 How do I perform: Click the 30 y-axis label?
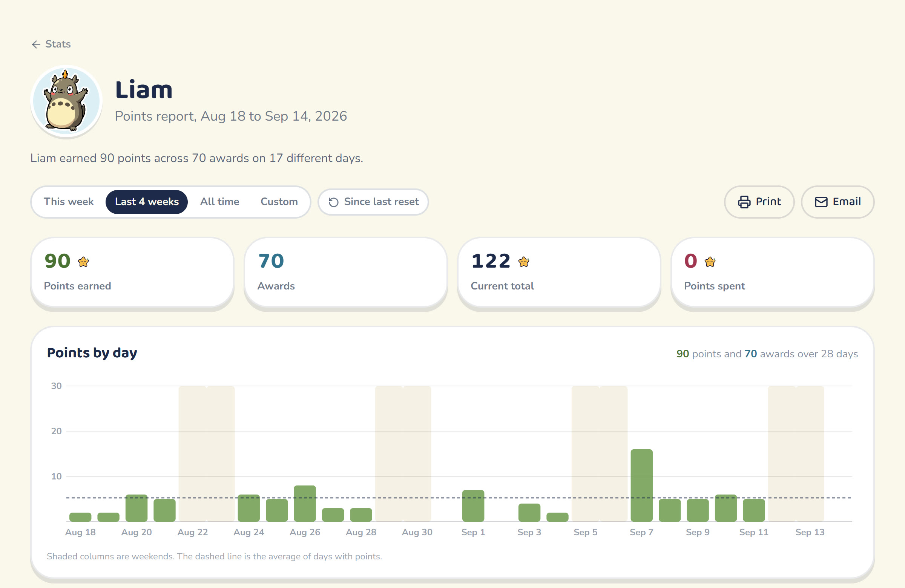pos(56,386)
